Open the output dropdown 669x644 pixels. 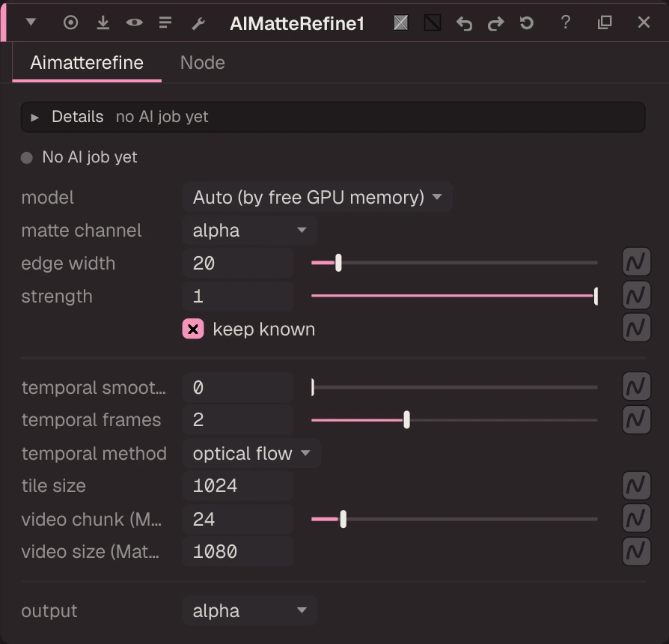[x=250, y=611]
